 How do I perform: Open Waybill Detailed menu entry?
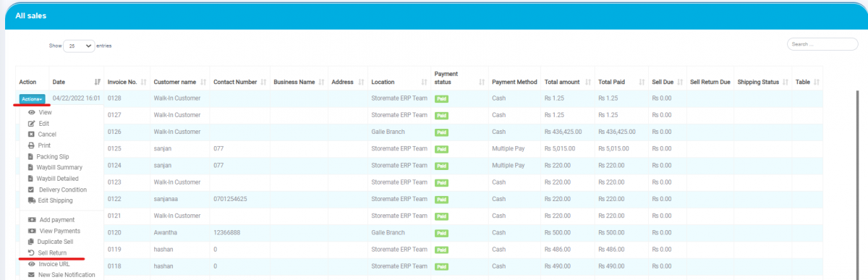click(x=58, y=178)
